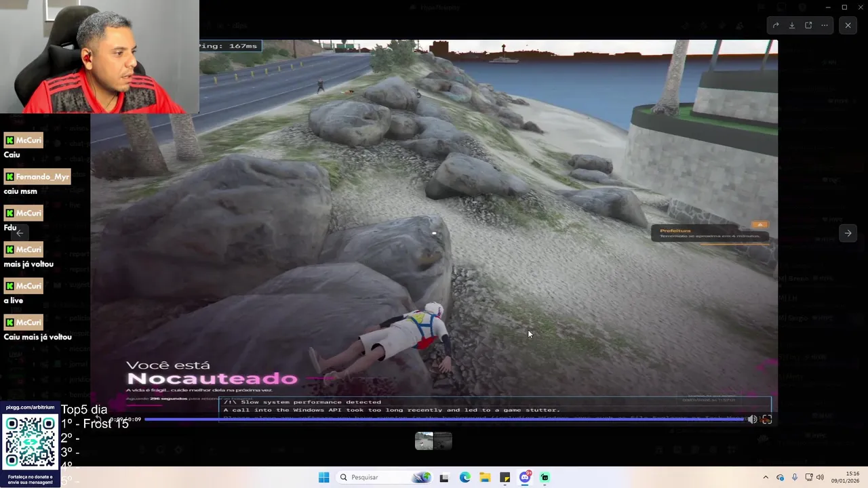
Task: Open network settings from the tray icon
Action: [808, 477]
